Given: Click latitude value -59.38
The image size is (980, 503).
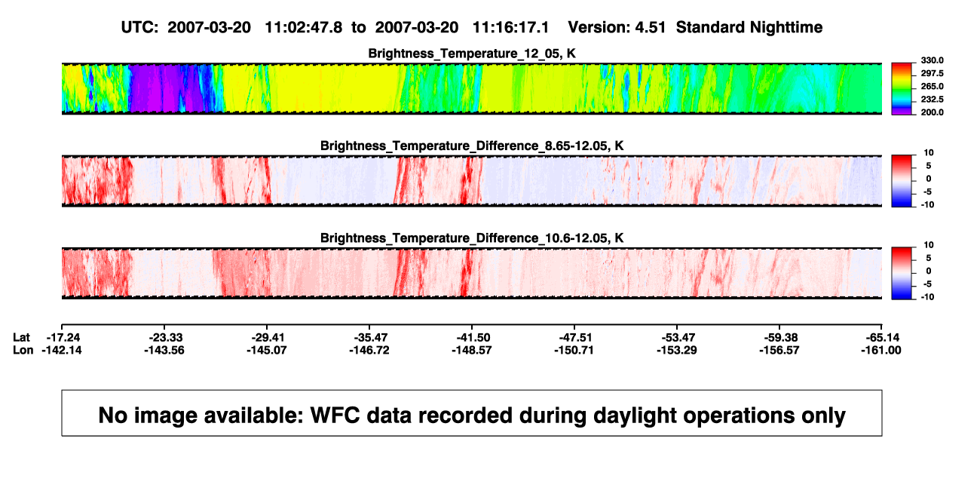Looking at the screenshot, I should click(779, 337).
